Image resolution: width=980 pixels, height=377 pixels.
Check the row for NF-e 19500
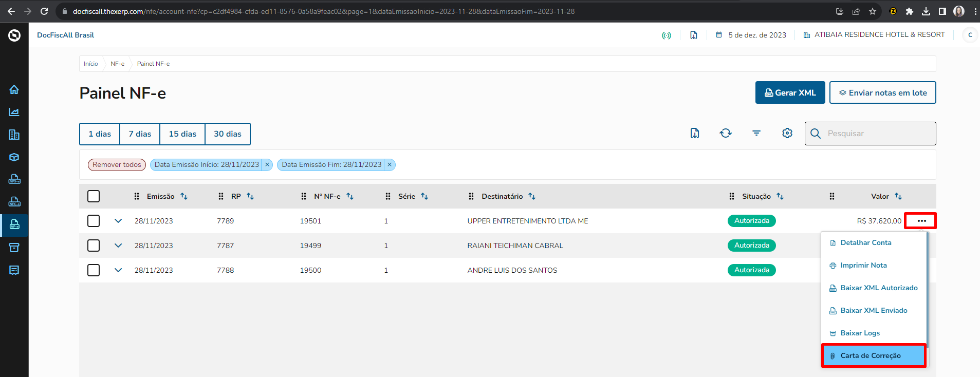point(94,270)
